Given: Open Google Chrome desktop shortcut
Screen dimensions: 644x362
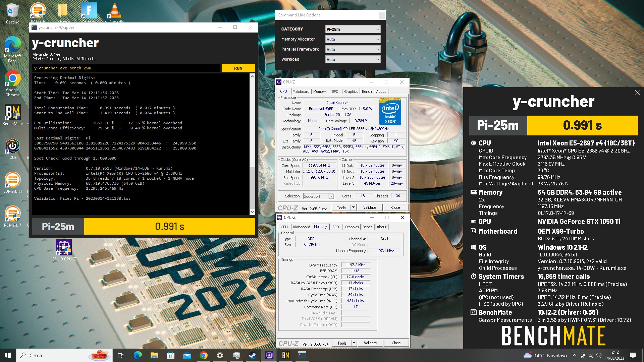Looking at the screenshot, I should pos(12,84).
